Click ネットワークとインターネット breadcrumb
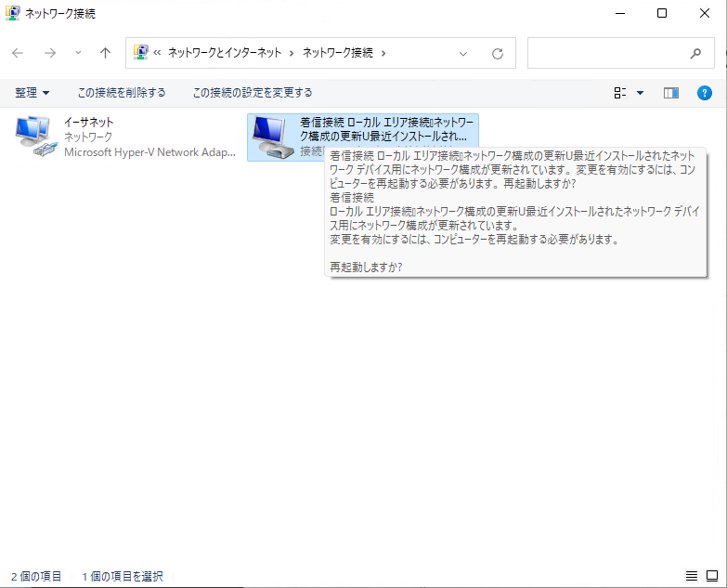The height and width of the screenshot is (588, 727). (225, 53)
